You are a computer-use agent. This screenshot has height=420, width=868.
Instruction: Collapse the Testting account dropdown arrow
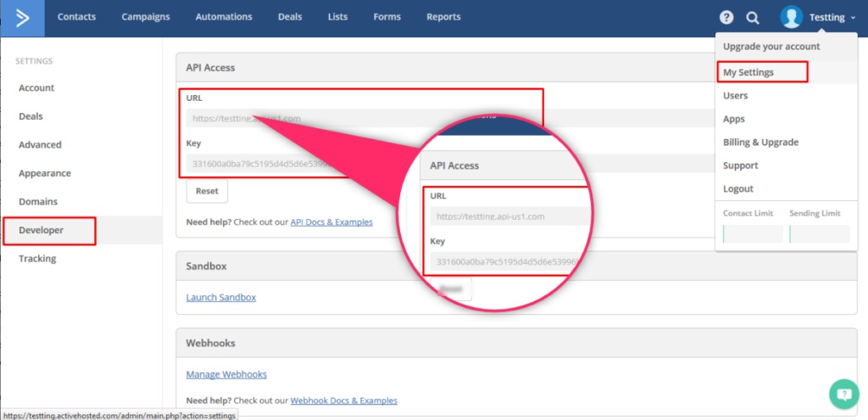[853, 18]
